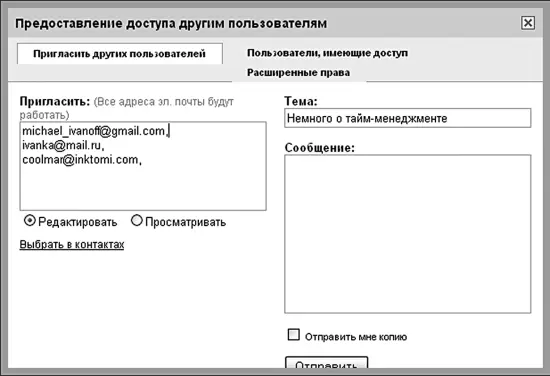Screen dimensions: 550x376
Task: Click the Пригласить: field label
Action: click(x=55, y=101)
